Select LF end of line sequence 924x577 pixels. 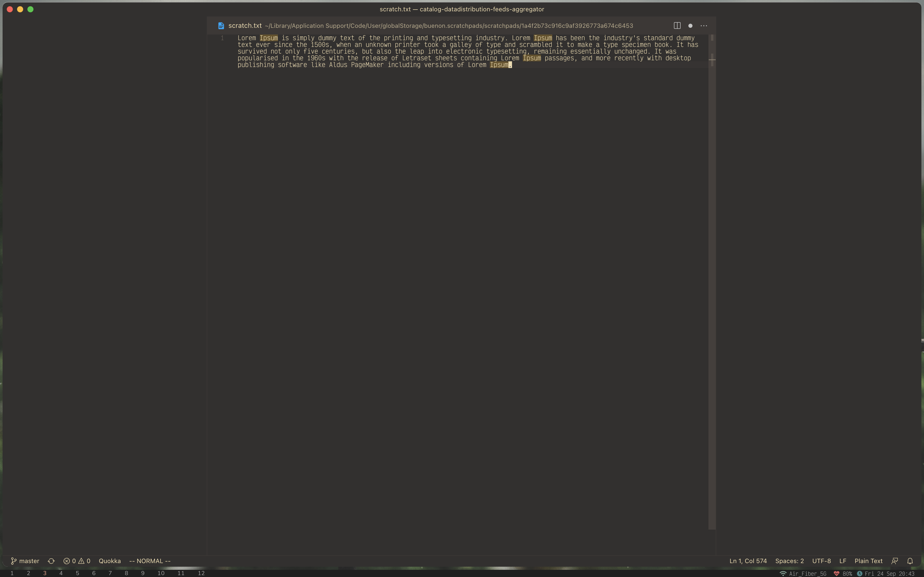(843, 561)
